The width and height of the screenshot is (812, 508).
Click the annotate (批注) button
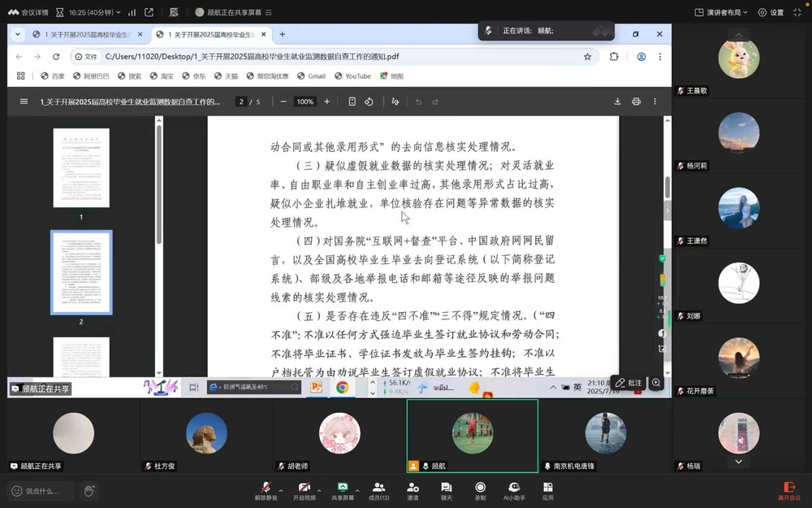(x=628, y=383)
